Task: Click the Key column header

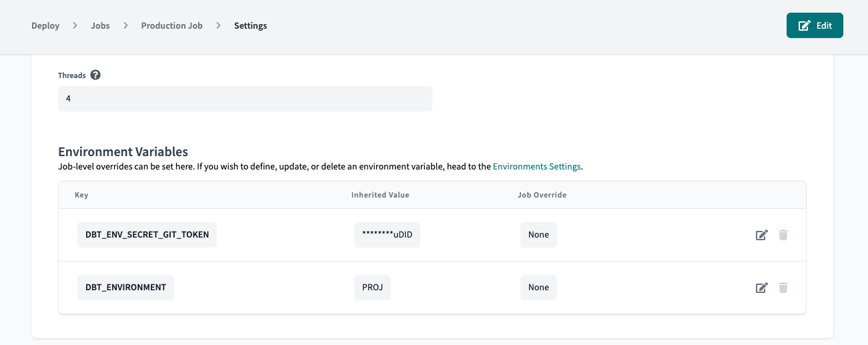Action: [x=81, y=195]
